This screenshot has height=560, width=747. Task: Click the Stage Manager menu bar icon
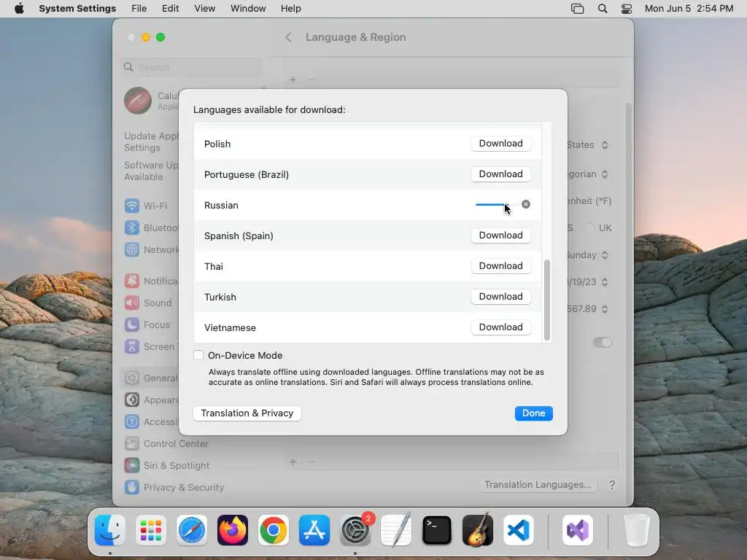click(578, 9)
